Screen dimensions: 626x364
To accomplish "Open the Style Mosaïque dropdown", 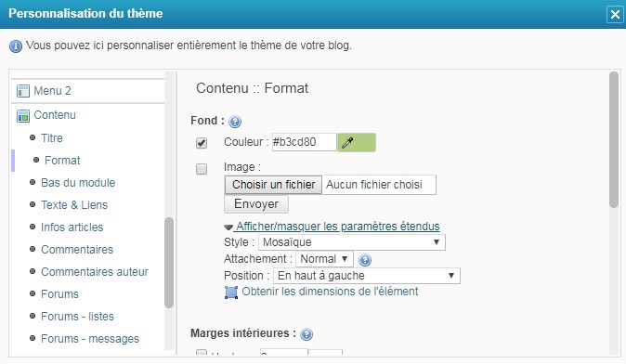I will tap(352, 242).
